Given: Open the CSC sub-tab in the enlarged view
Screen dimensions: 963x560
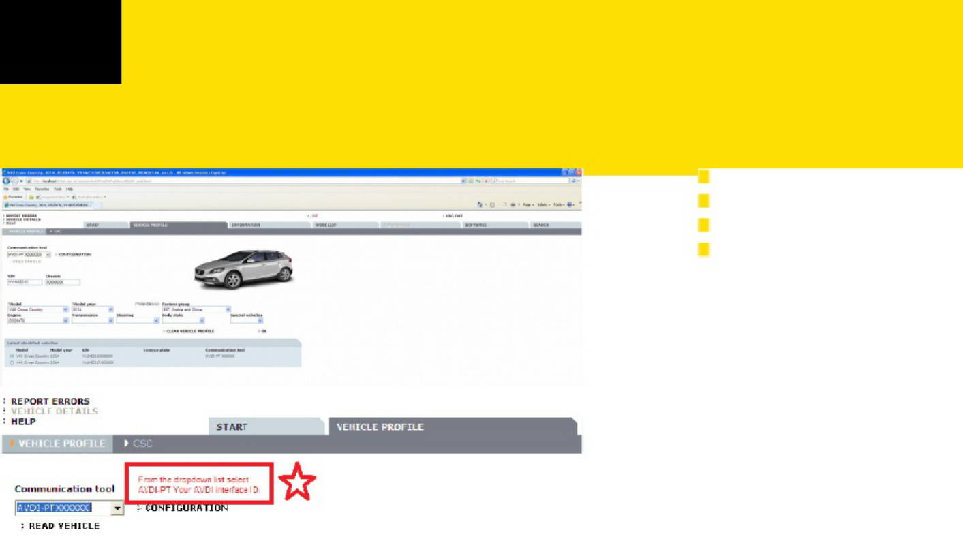Looking at the screenshot, I should (138, 444).
